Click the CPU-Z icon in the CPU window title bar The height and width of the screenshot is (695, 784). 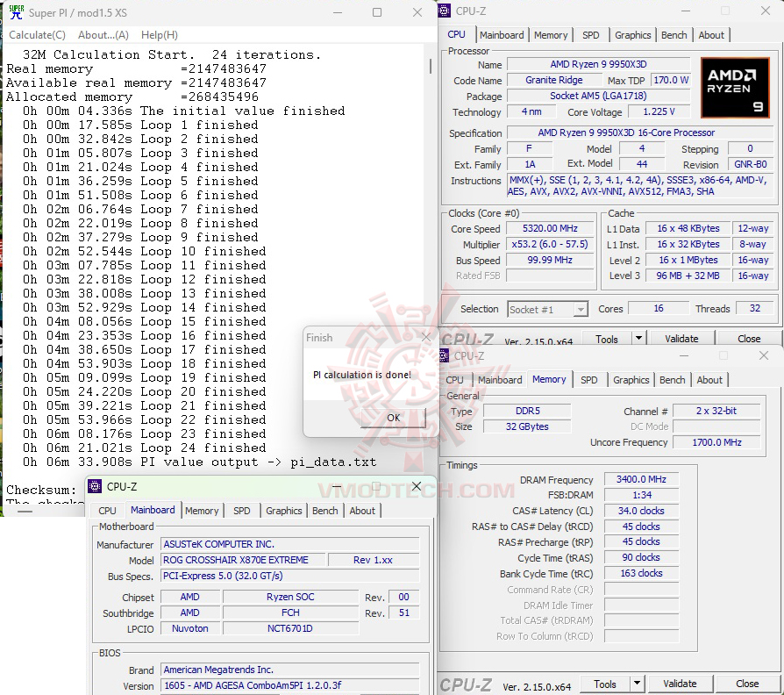(x=443, y=11)
